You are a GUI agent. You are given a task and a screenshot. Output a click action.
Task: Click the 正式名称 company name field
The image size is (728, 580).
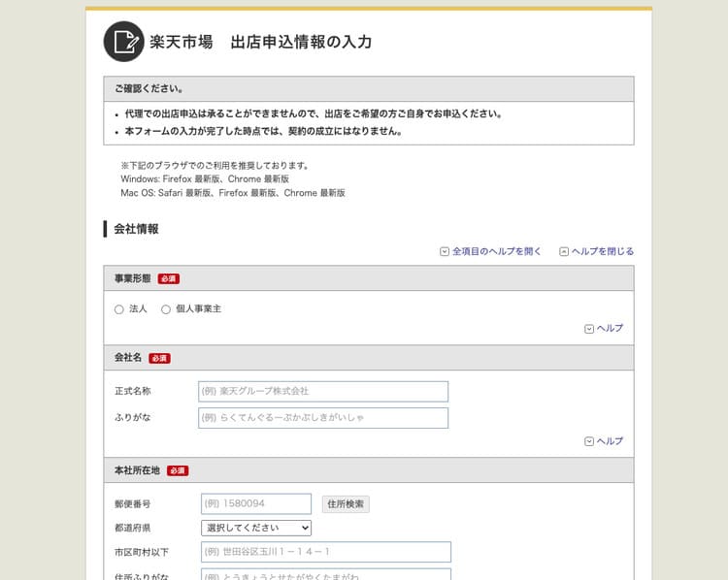(x=323, y=391)
